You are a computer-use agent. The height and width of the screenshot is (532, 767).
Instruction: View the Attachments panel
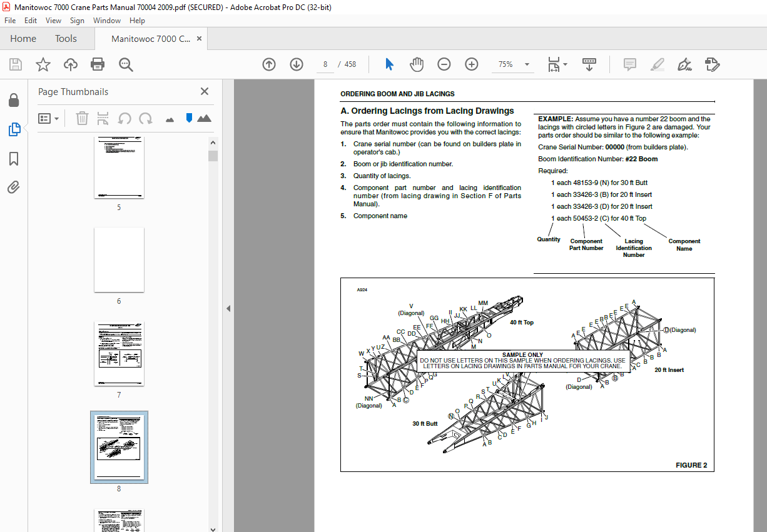coord(15,188)
